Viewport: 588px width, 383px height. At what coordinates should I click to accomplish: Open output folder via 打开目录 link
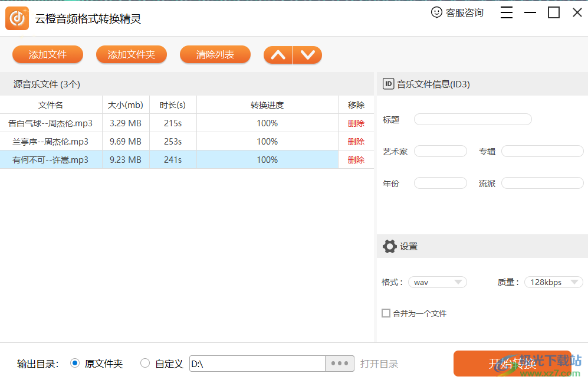(x=379, y=364)
